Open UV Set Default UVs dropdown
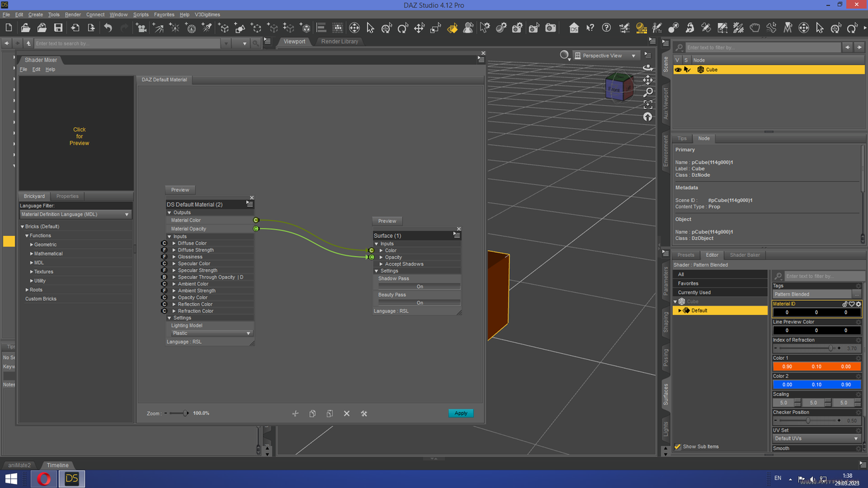Viewport: 868px width, 488px height. point(816,439)
